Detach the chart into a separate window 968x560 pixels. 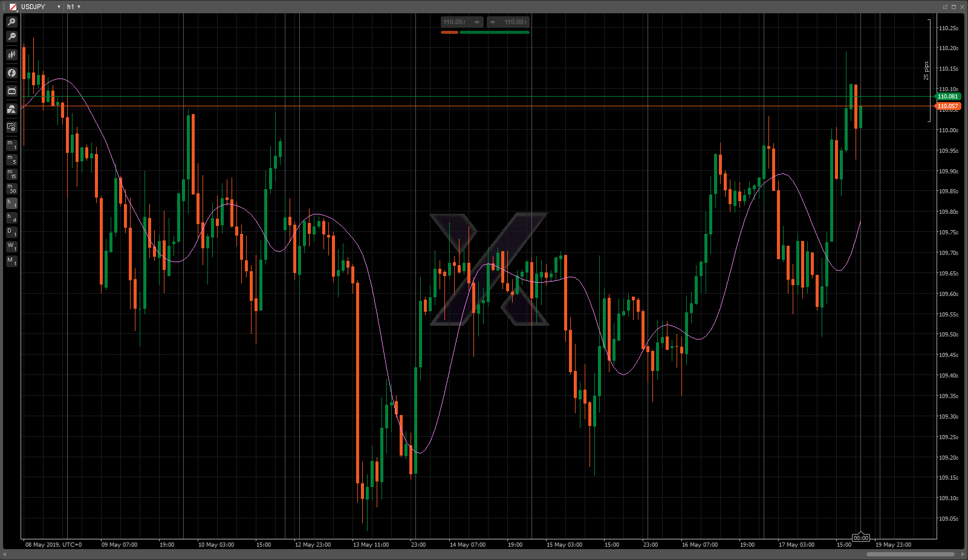point(945,7)
